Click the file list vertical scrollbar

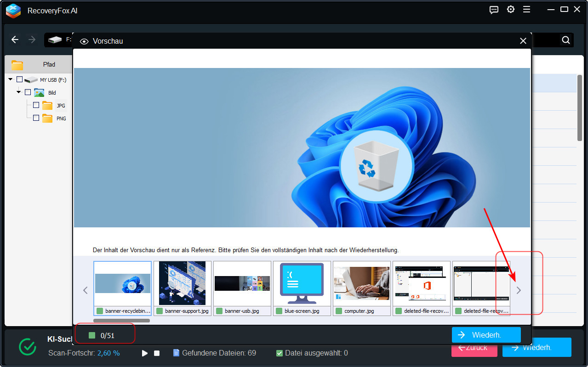pyautogui.click(x=580, y=108)
